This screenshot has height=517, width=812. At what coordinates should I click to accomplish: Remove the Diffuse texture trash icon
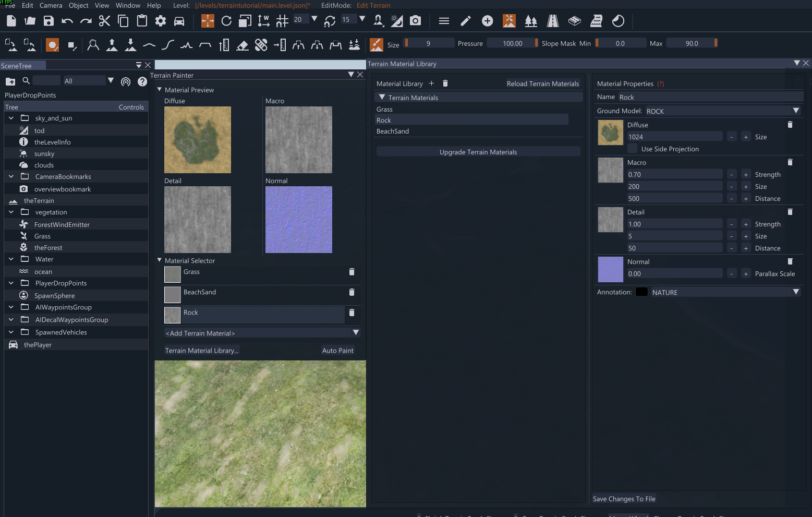(790, 125)
